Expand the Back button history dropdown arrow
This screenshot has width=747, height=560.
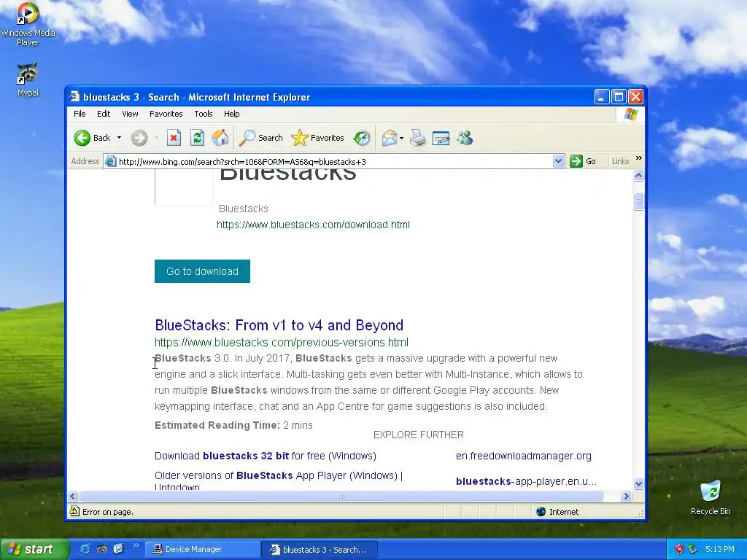click(x=119, y=138)
